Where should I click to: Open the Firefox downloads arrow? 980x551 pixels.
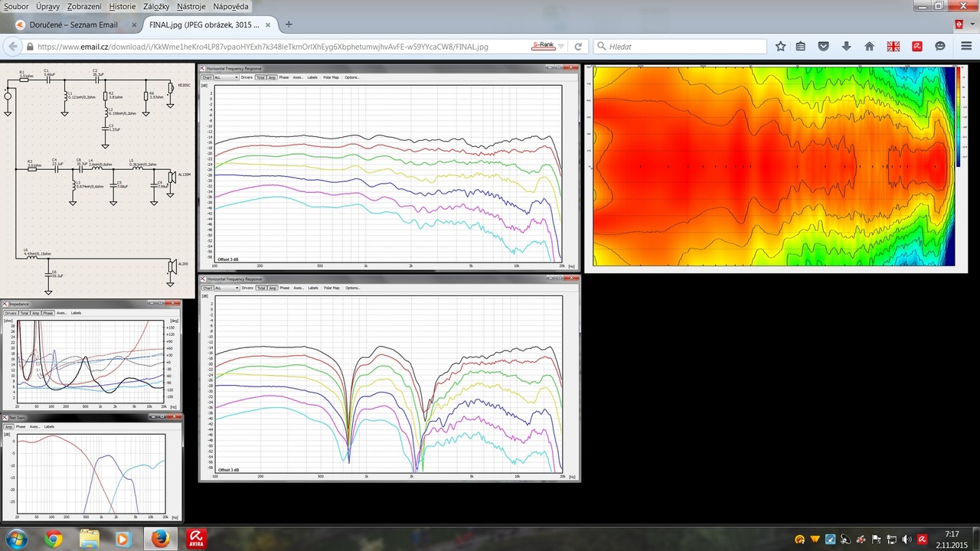[x=846, y=46]
